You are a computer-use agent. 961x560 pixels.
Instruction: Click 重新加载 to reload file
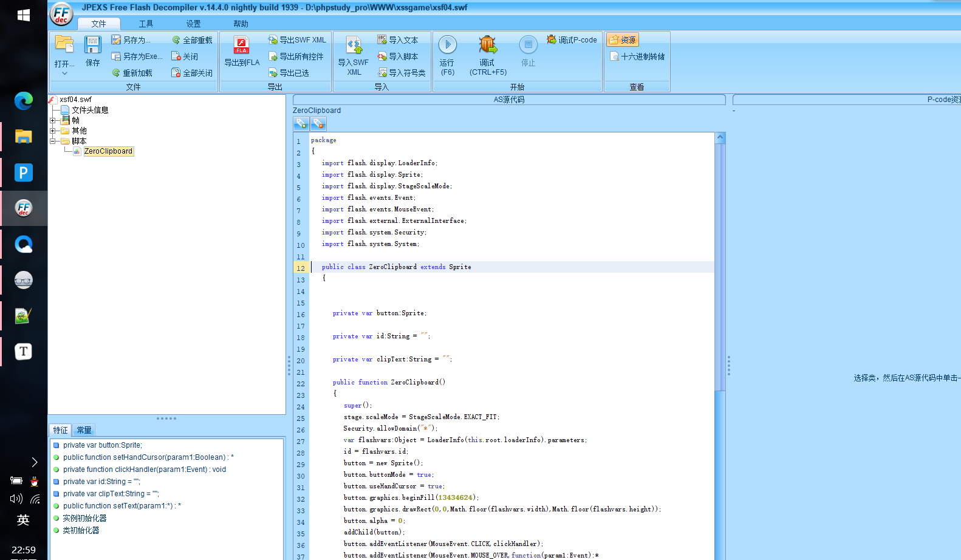[132, 73]
